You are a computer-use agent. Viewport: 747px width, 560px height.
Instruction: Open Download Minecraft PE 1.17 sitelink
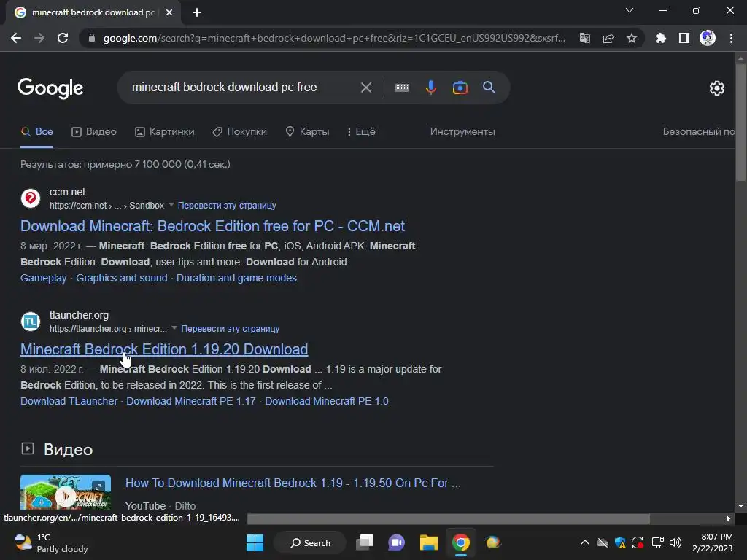tap(191, 402)
